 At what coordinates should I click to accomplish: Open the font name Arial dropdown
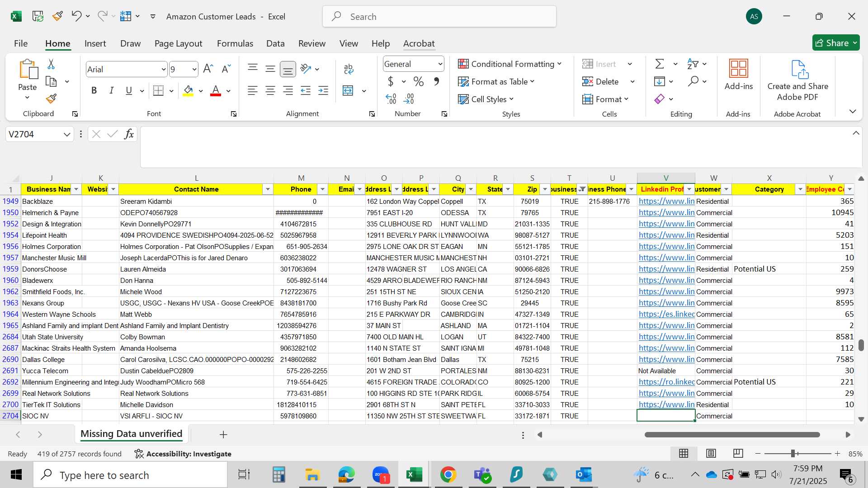(x=164, y=69)
